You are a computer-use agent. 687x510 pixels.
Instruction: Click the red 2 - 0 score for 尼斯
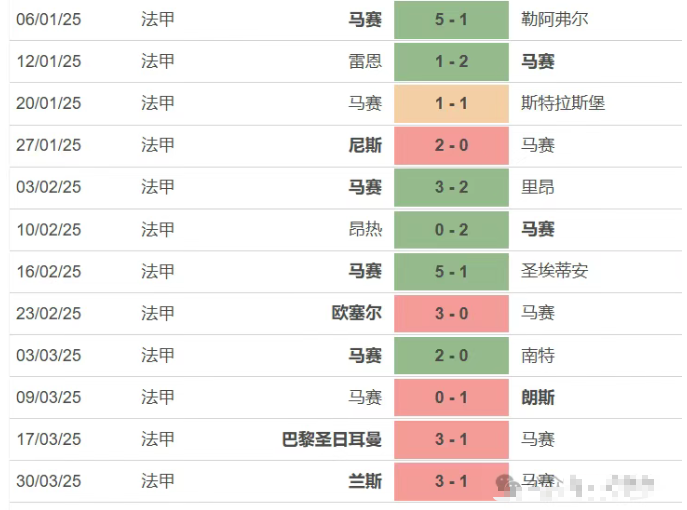pos(451,145)
